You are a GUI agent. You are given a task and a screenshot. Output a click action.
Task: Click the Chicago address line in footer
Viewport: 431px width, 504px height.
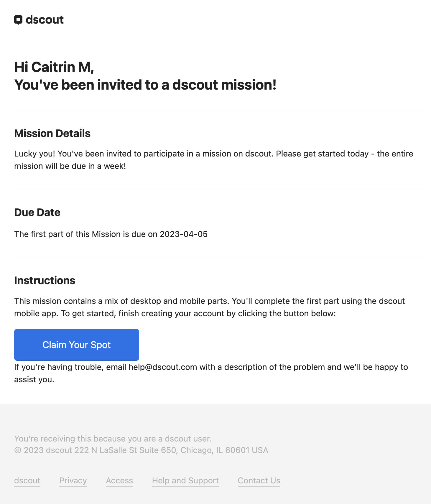[141, 450]
